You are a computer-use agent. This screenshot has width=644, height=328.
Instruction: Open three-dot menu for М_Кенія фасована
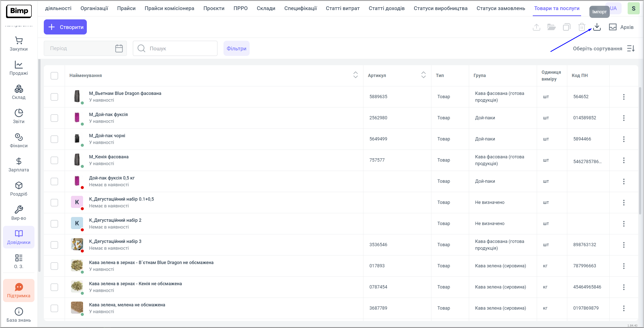point(624,160)
